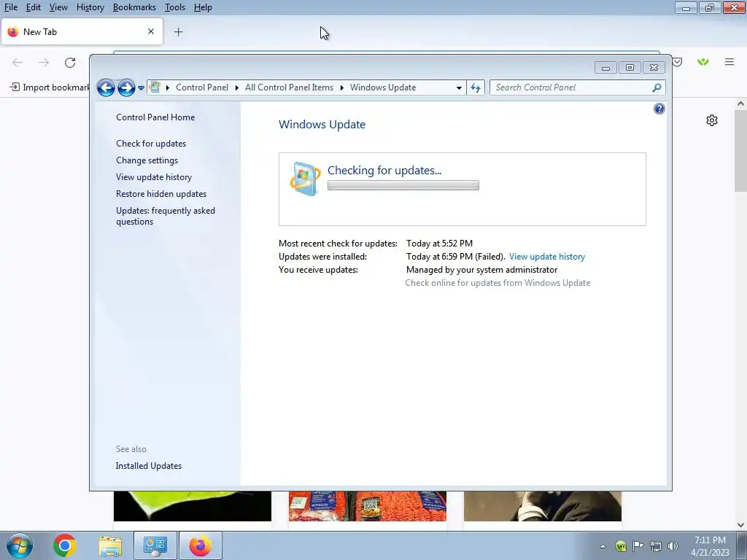Click Firefox page vertical scrollbar thumb
This screenshot has height=560, width=747.
741,151
